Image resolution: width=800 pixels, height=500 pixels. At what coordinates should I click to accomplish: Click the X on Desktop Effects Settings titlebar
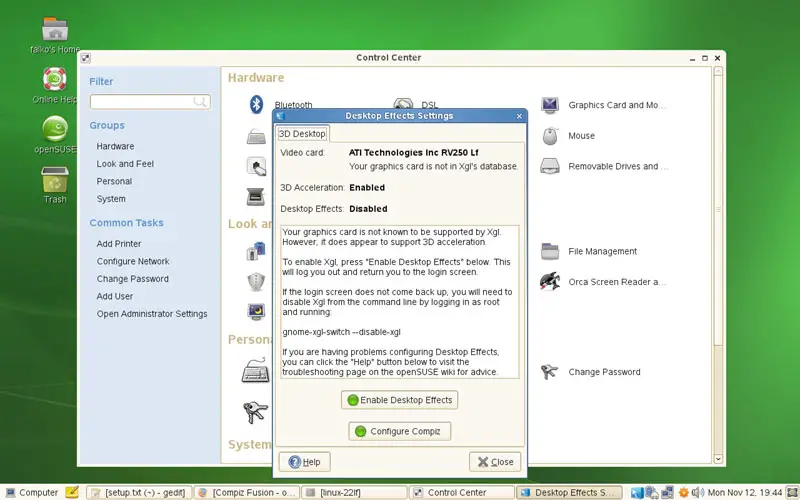(x=519, y=116)
